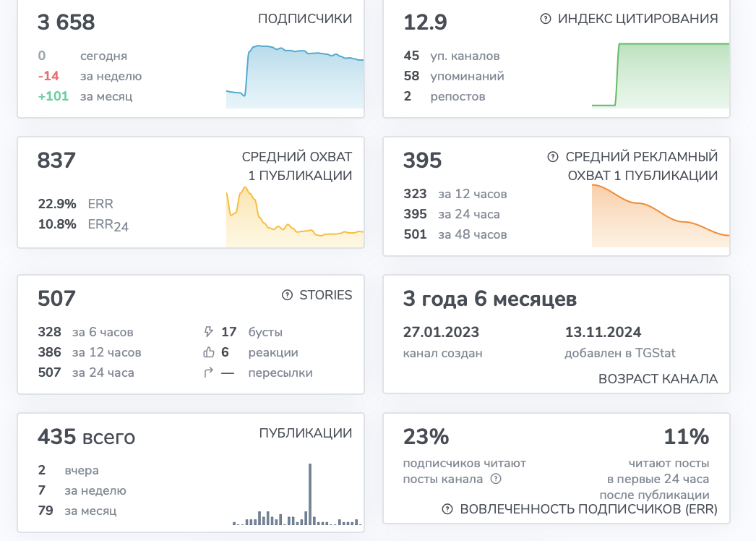Click the forward arrow пересылки icon
This screenshot has height=541, width=756.
[x=208, y=372]
